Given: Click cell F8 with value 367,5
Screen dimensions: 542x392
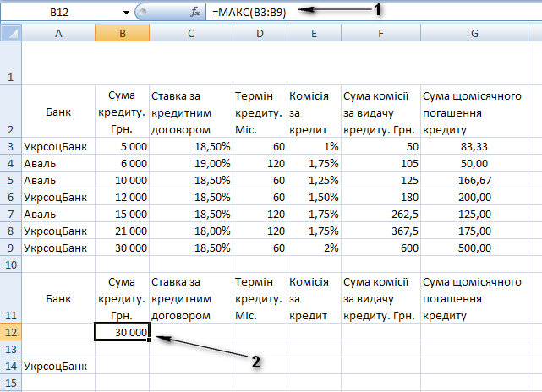Looking at the screenshot, I should 380,231.
